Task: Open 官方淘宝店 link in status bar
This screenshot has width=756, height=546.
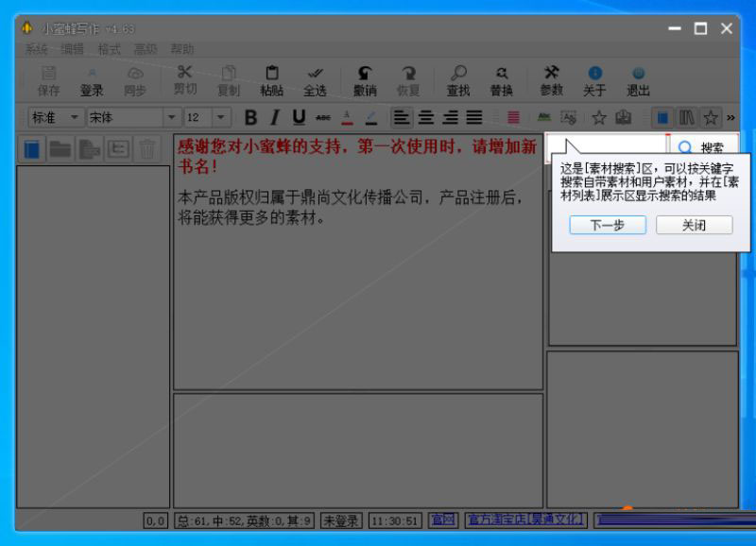Action: tap(525, 520)
